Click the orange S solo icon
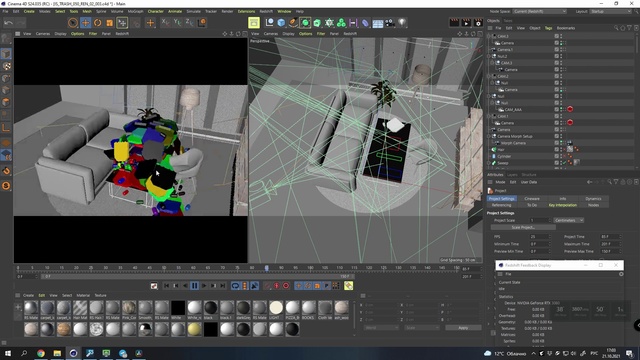The height and width of the screenshot is (360, 640). click(x=6, y=186)
